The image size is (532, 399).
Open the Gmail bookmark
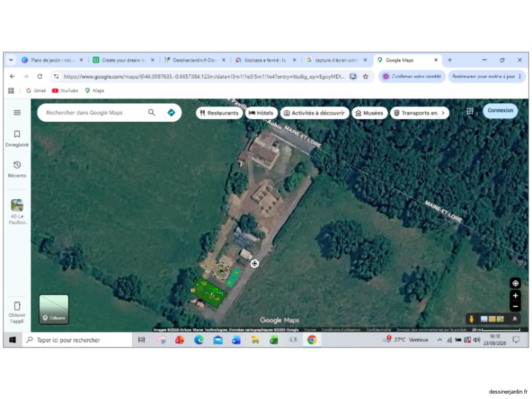[x=36, y=91]
